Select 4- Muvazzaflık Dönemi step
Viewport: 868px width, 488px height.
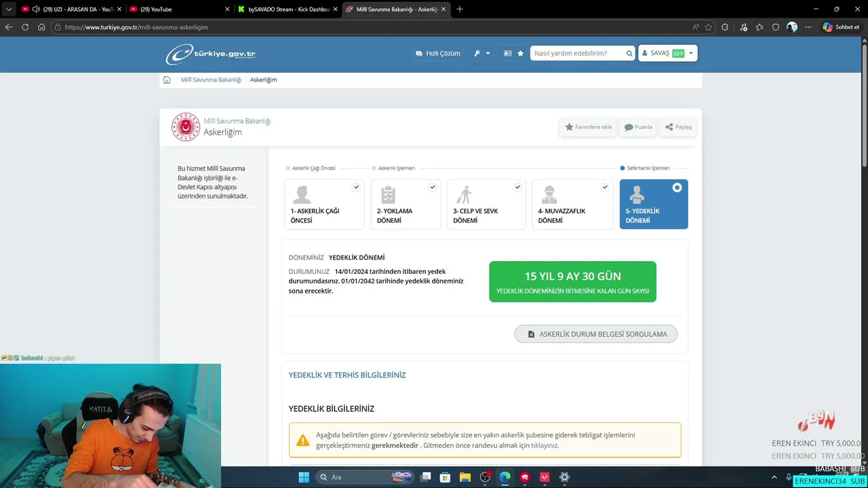pos(572,204)
